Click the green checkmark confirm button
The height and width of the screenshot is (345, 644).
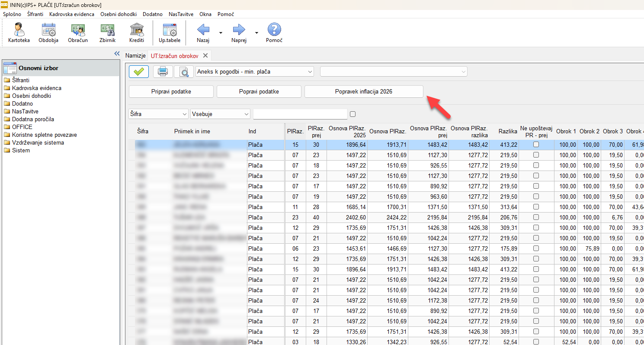pos(139,72)
